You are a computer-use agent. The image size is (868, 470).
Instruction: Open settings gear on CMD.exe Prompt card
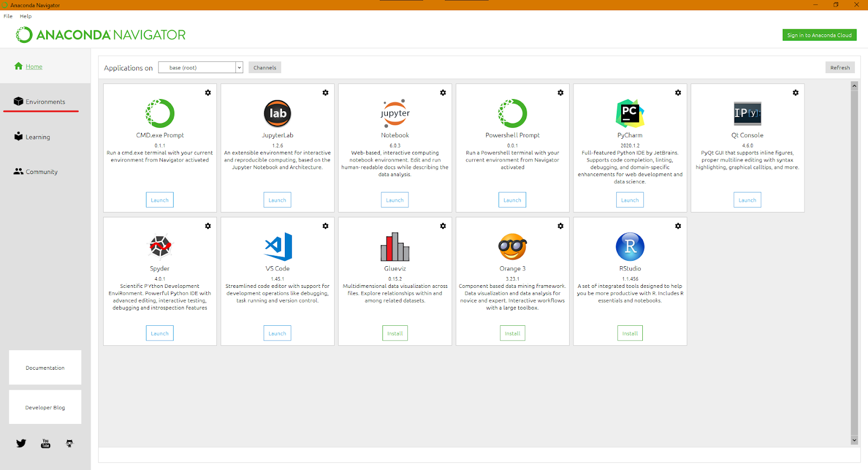208,93
